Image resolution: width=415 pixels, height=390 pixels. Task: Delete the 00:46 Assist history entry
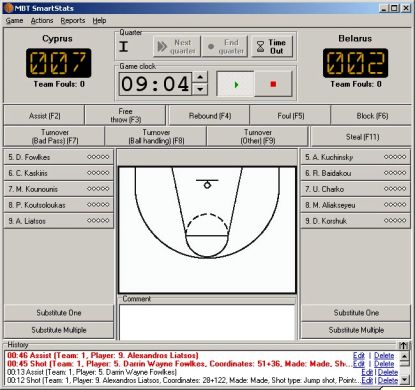pyautogui.click(x=384, y=355)
